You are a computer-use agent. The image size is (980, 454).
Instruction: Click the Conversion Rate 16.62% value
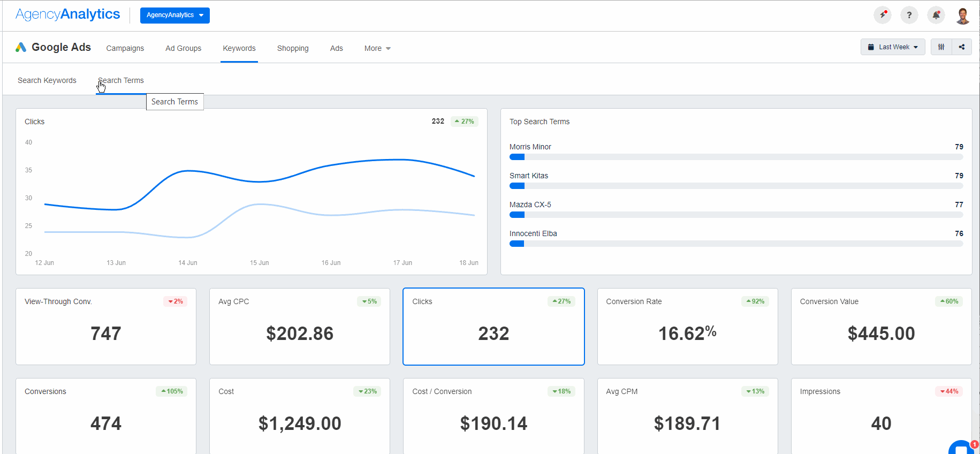[687, 334]
